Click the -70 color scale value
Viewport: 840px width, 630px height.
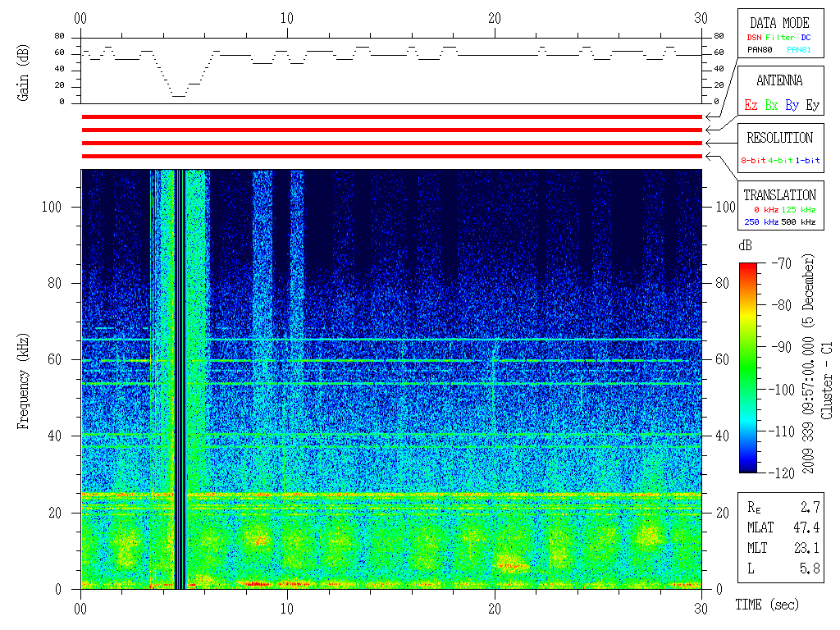(x=782, y=263)
